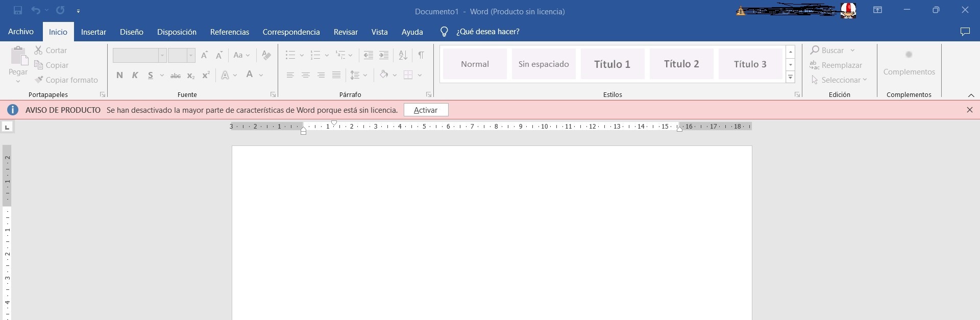
Task: Open the underline style dropdown arrow
Action: pos(162,75)
